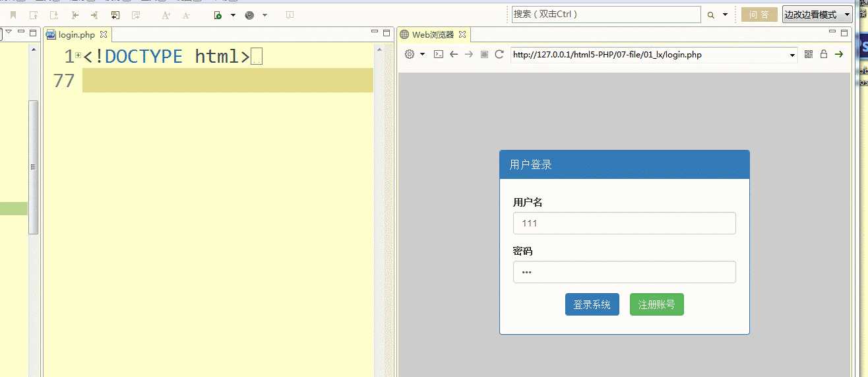Click the 用户名 input field

point(624,223)
